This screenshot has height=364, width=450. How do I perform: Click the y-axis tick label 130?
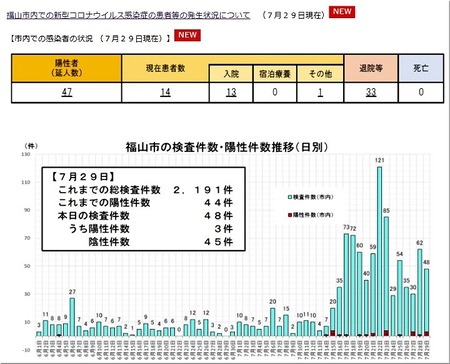tap(26, 154)
